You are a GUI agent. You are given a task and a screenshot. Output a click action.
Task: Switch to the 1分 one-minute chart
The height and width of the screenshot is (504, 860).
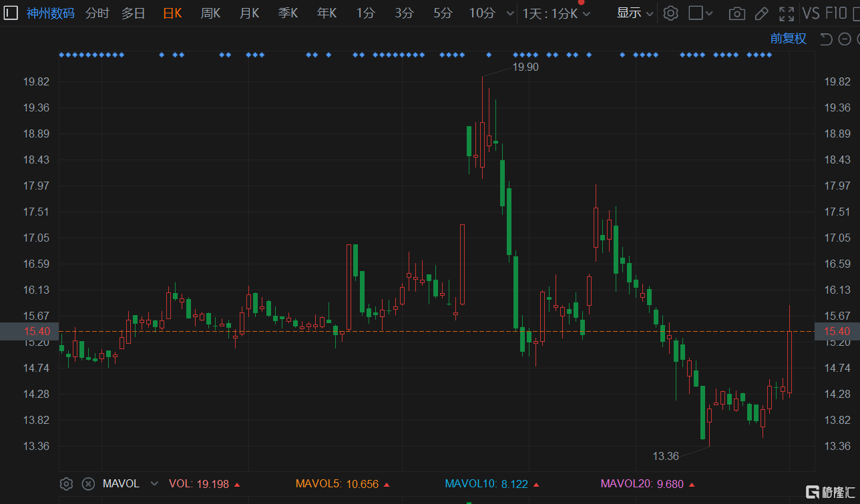(365, 13)
